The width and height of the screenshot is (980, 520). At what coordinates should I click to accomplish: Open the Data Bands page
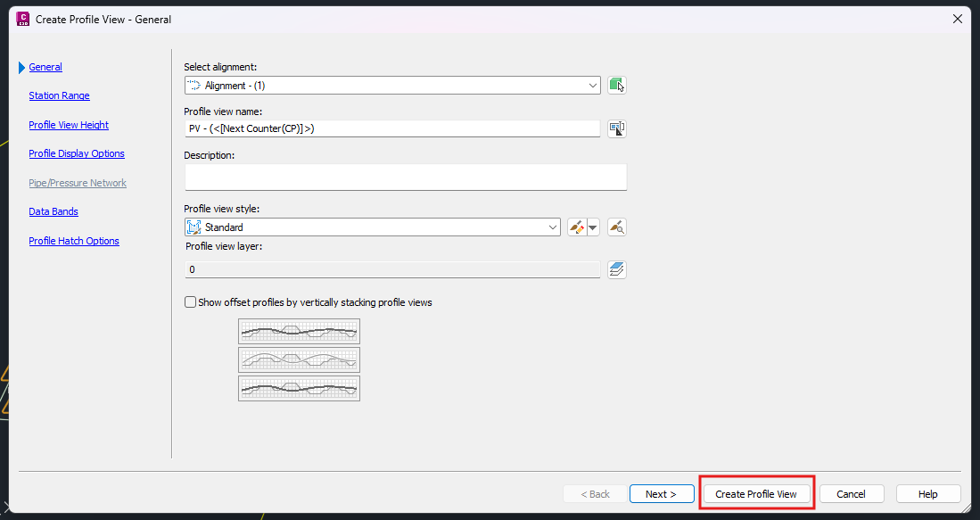[54, 211]
